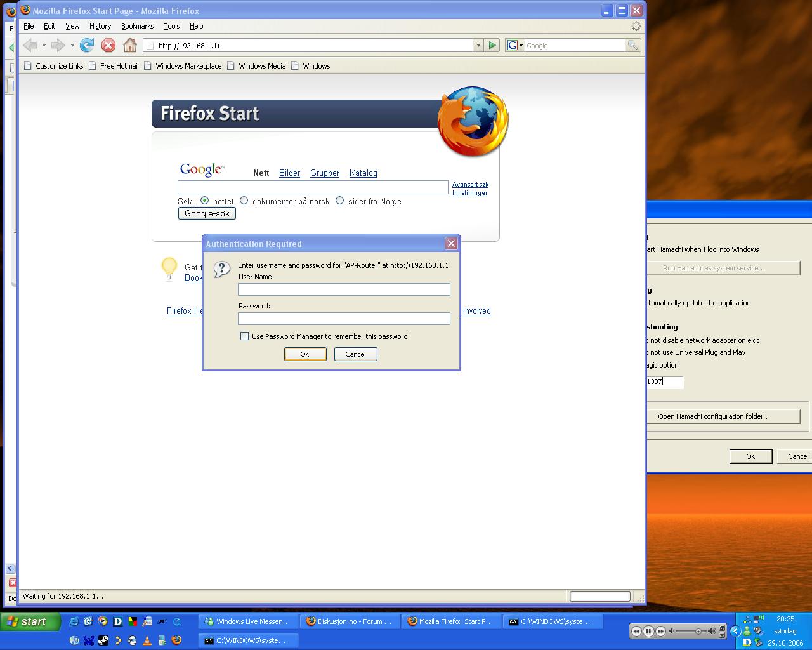Go to the Home page icon
This screenshot has height=650, width=812.
pyautogui.click(x=130, y=45)
